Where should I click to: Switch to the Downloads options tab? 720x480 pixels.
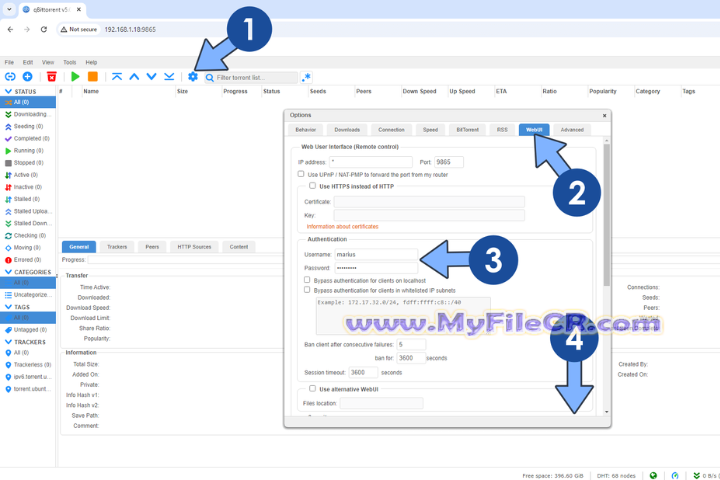point(347,130)
